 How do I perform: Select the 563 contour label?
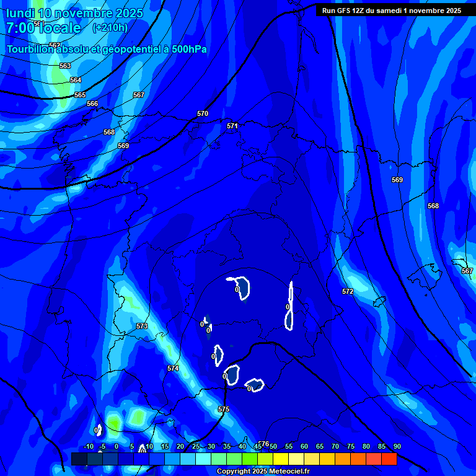(65, 66)
